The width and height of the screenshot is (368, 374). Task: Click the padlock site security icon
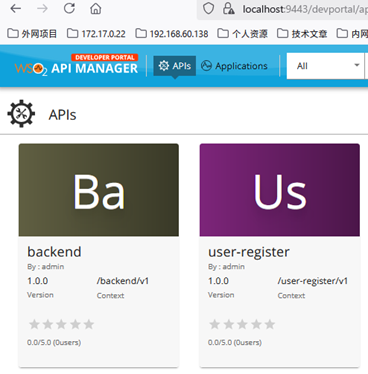(228, 9)
